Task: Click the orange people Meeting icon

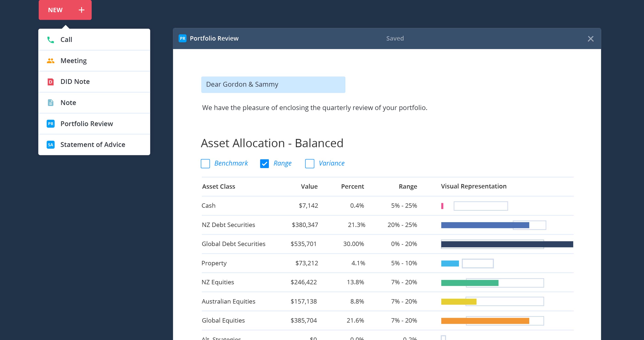Action: [51, 61]
